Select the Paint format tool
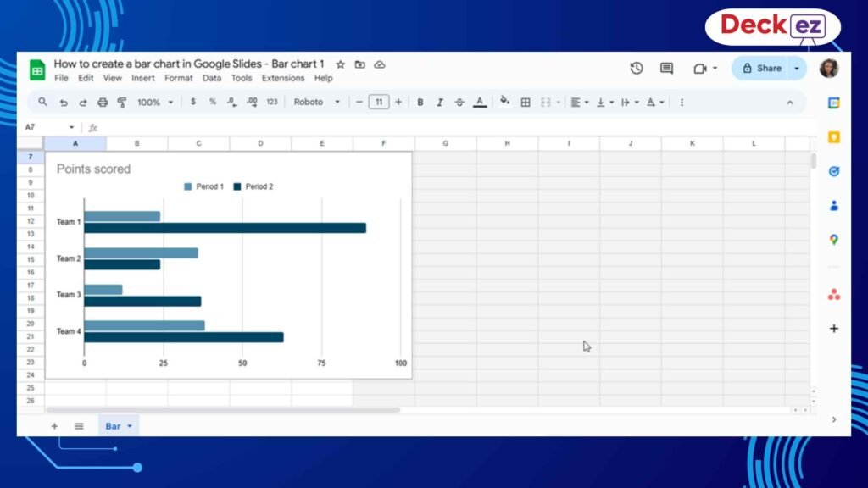The image size is (868, 488). click(x=123, y=102)
